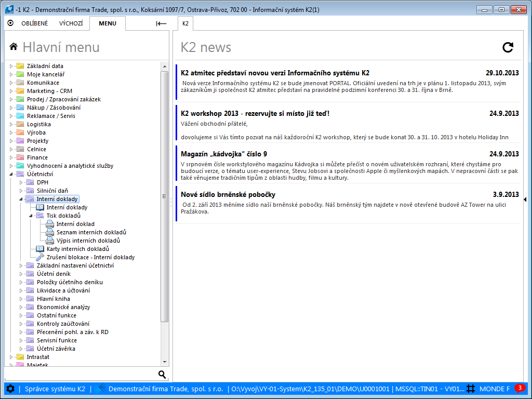Collapse menu panel with the arrow icon
Image resolution: width=532 pixels, height=399 pixels.
(161, 23)
